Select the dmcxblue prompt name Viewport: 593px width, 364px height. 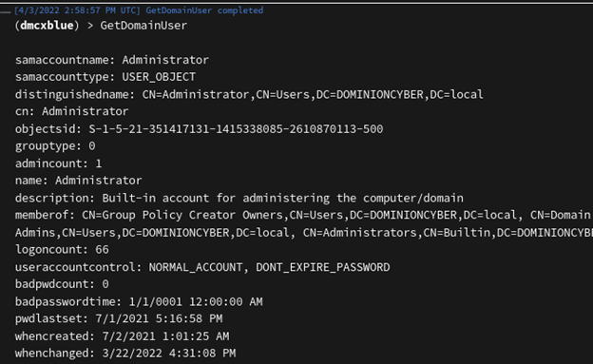pyautogui.click(x=47, y=26)
